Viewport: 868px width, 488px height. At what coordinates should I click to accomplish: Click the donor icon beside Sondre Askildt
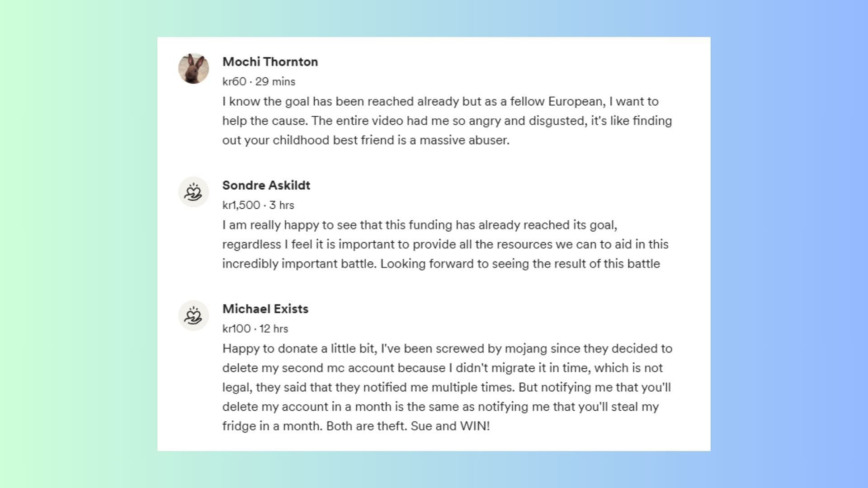tap(193, 192)
